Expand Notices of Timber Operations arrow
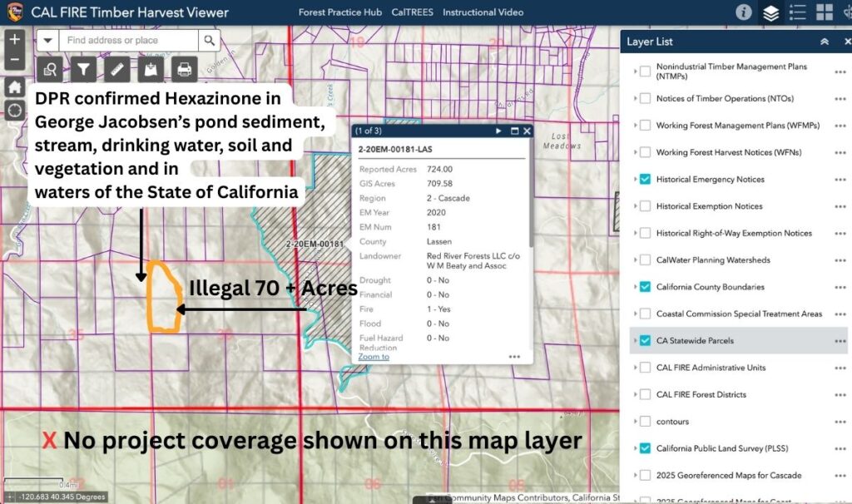Viewport: 852px width, 504px height. click(x=635, y=98)
